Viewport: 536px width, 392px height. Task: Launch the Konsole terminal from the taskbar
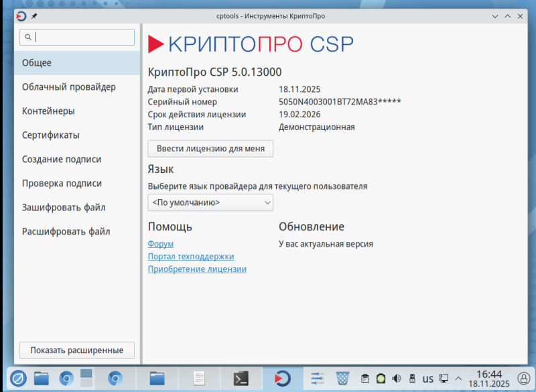pos(240,379)
